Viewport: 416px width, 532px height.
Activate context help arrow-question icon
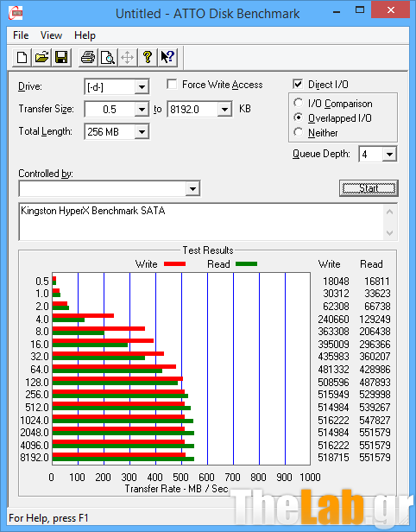[167, 57]
